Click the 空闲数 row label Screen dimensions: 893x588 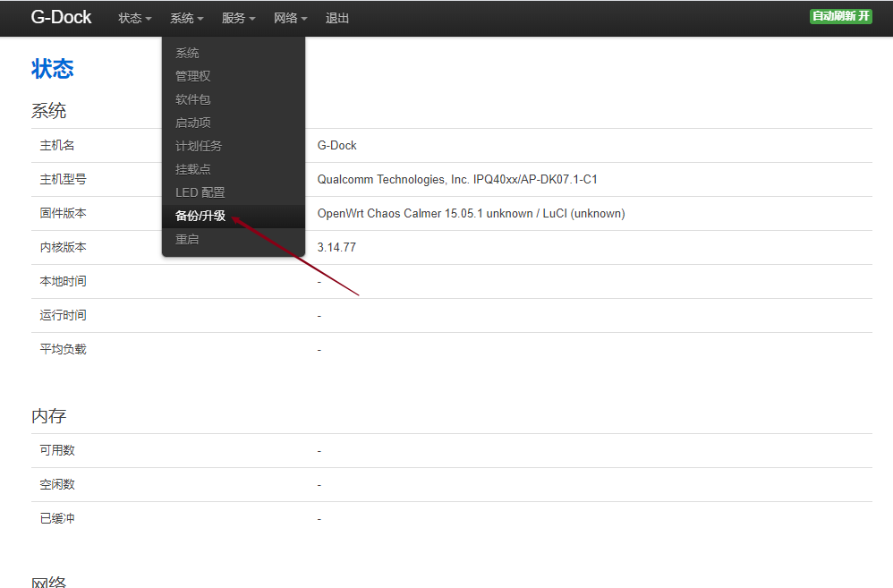pos(57,484)
